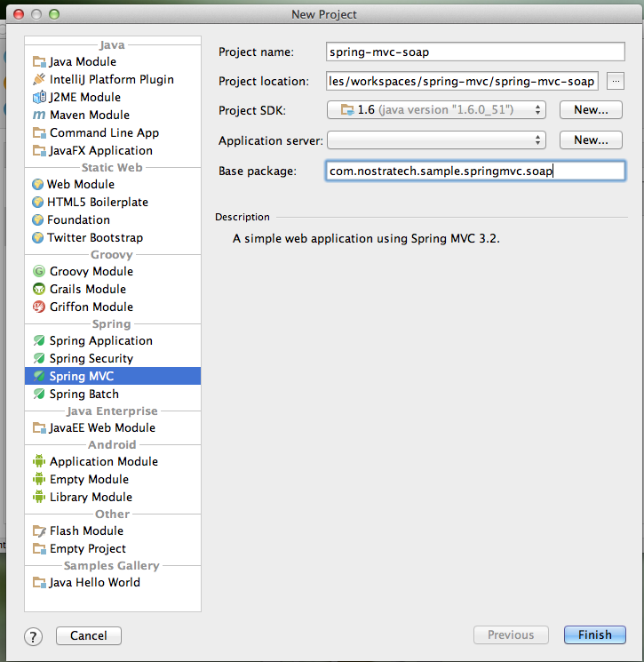Select HTML5 Boilerplate template

(x=113, y=202)
